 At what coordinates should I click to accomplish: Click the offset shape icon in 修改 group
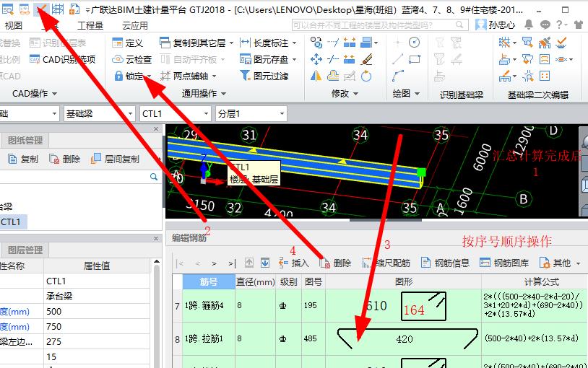pyautogui.click(x=332, y=76)
